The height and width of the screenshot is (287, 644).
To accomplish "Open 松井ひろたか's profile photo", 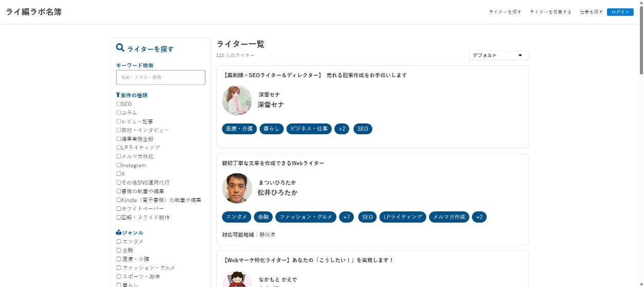I will [237, 188].
